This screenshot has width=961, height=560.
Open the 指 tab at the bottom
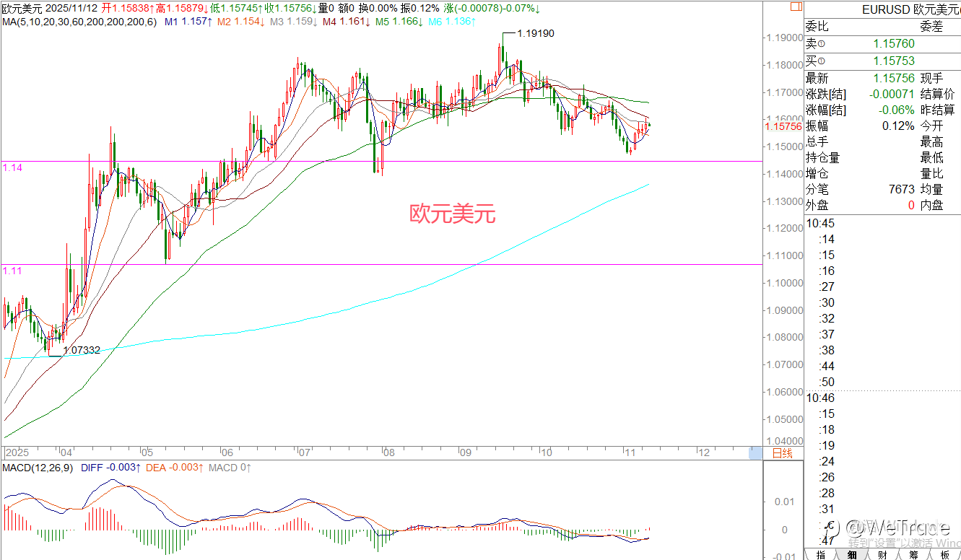821,554
